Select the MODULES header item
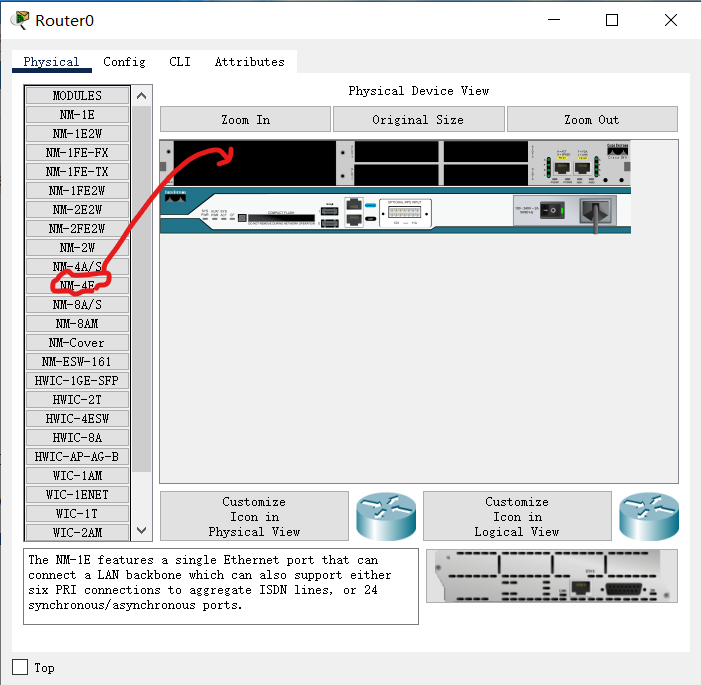 [x=77, y=96]
